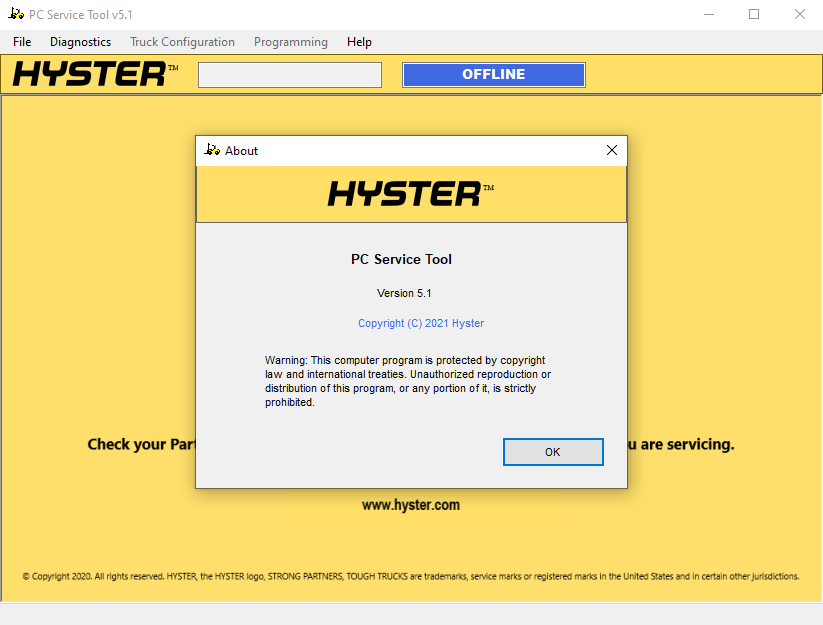This screenshot has height=625, width=823.
Task: Click the www.hyster.com text
Action: pyautogui.click(x=410, y=505)
